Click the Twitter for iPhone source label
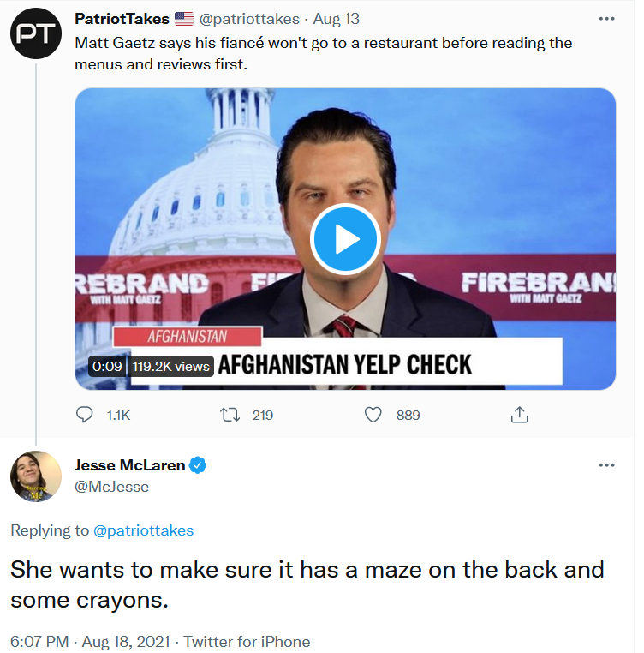Viewport: 644px width, 653px height. click(247, 641)
